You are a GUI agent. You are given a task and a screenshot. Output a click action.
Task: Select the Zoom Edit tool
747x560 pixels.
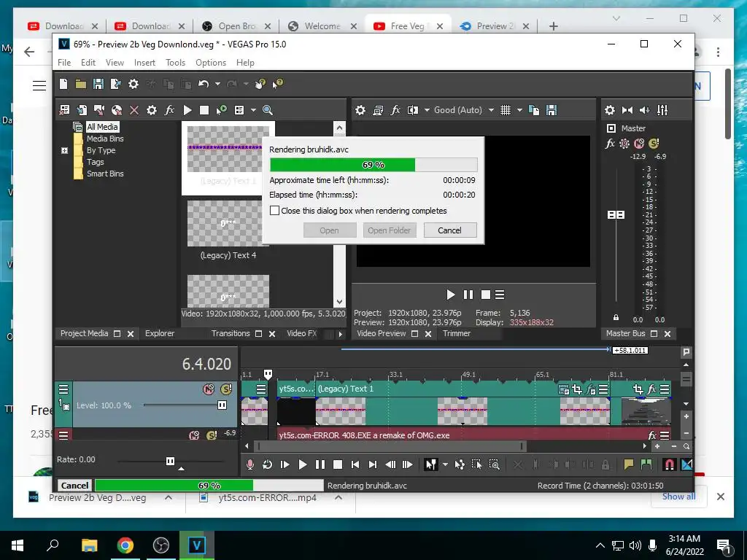495,464
